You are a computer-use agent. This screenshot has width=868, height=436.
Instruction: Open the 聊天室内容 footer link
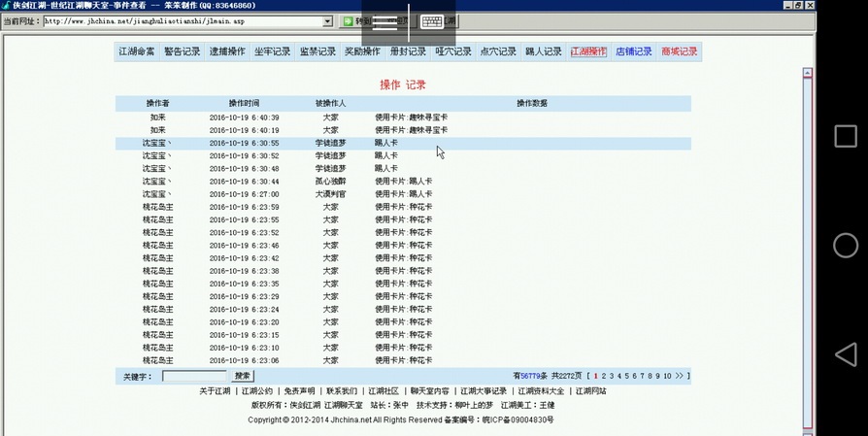[x=430, y=390]
